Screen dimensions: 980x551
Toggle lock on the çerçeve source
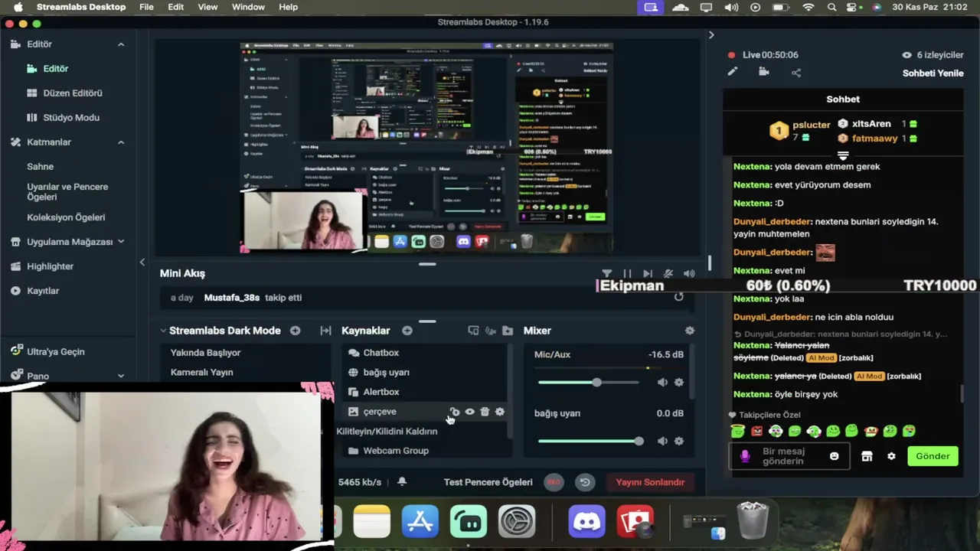[454, 412]
